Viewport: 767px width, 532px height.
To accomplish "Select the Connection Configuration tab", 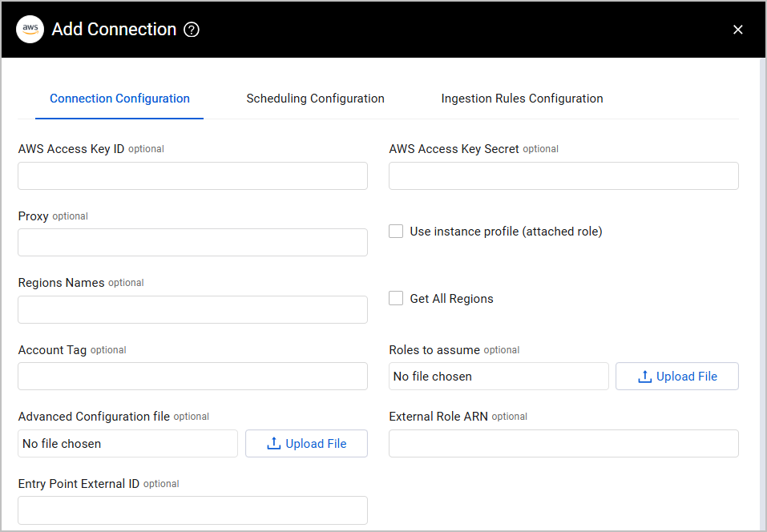I will 119,99.
